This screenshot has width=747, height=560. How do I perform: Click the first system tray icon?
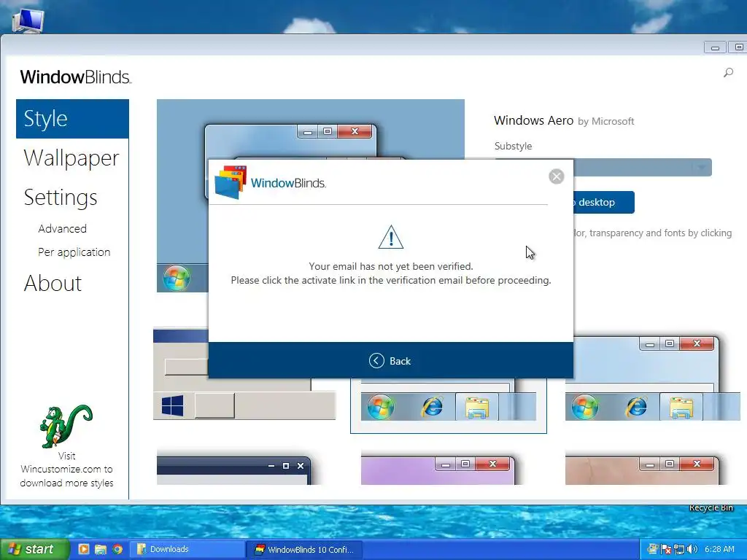tap(653, 549)
